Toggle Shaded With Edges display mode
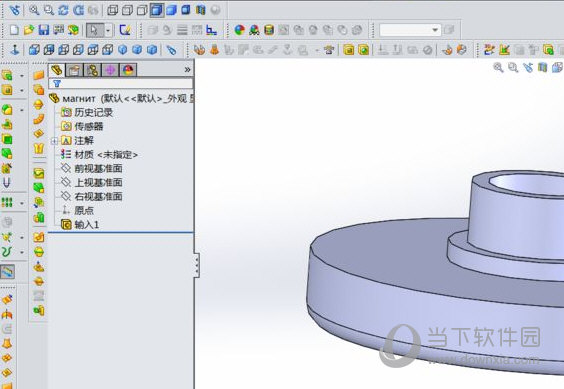 pyautogui.click(x=157, y=10)
